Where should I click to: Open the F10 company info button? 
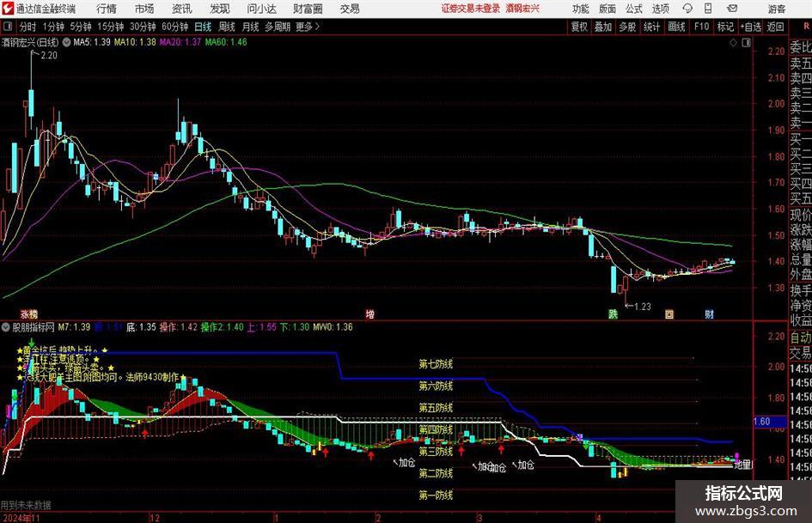pos(702,27)
